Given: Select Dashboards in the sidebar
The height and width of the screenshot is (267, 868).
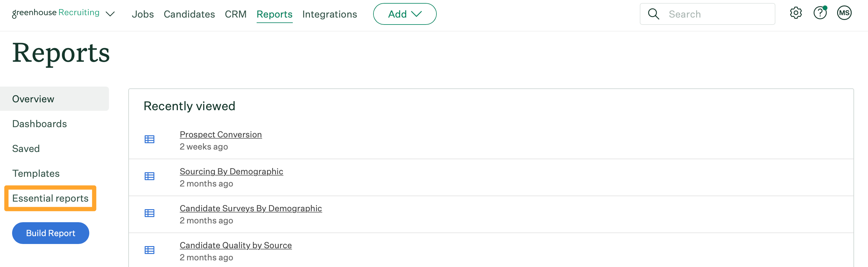Looking at the screenshot, I should tap(39, 124).
